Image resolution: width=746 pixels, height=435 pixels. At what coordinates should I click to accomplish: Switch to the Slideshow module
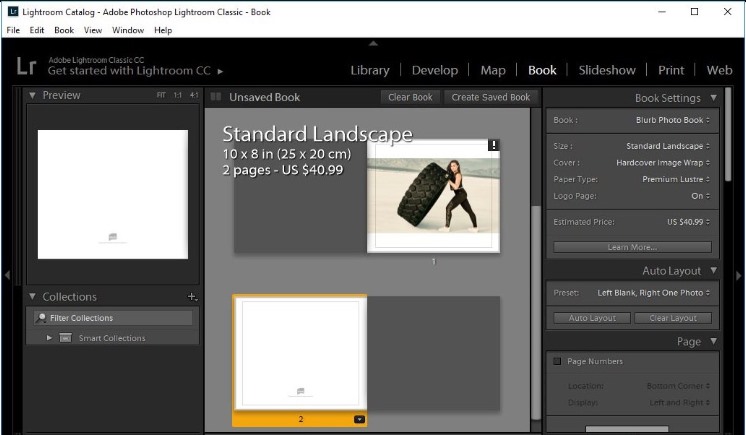coord(607,70)
